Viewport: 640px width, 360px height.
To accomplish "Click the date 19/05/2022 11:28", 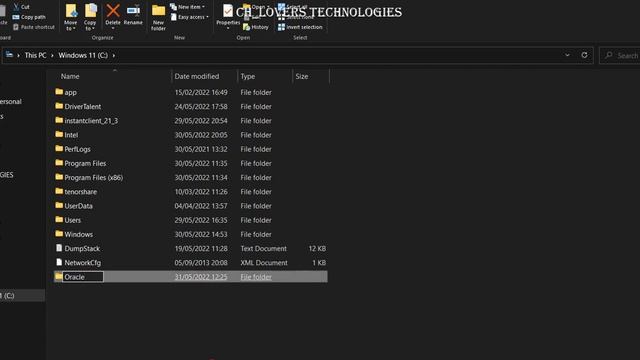I will point(201,248).
